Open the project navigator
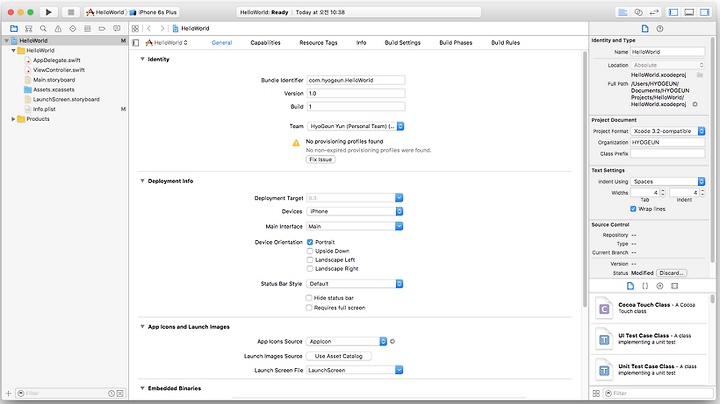Image resolution: width=720 pixels, height=404 pixels. pyautogui.click(x=14, y=28)
